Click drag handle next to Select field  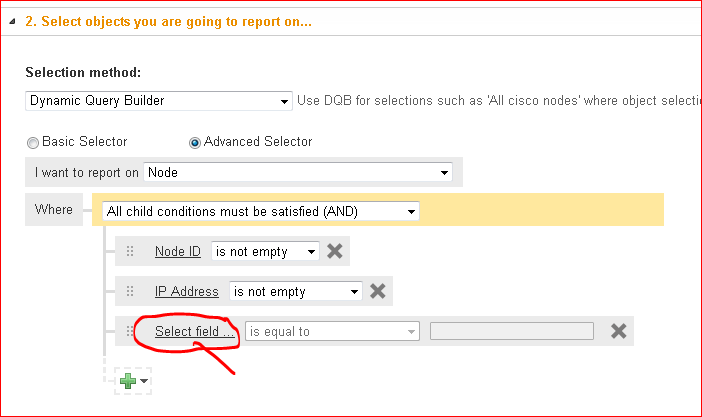[x=130, y=332]
